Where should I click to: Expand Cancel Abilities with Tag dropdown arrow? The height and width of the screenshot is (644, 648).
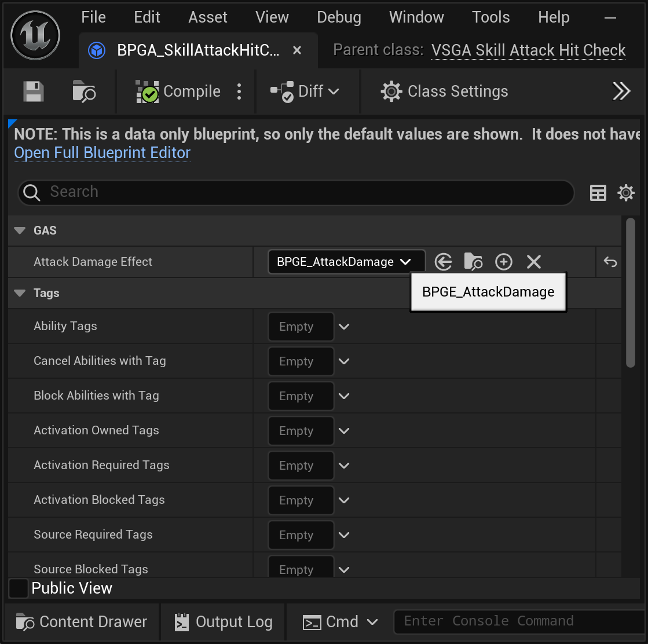(344, 361)
